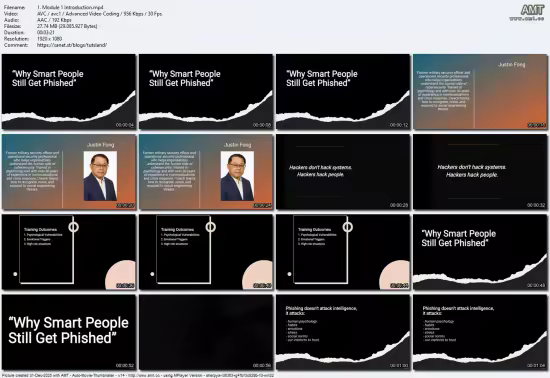
Task: Open the thumbnail stamped 00:00:12
Action: tap(343, 92)
